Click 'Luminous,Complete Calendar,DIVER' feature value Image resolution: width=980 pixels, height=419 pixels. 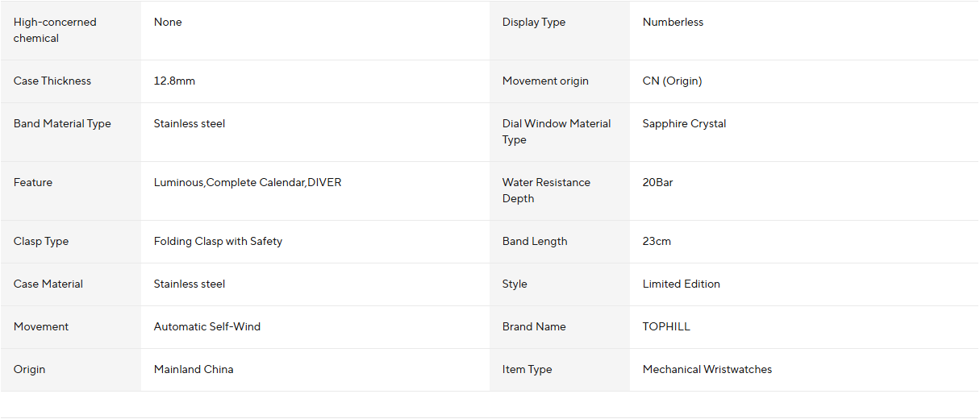[248, 183]
